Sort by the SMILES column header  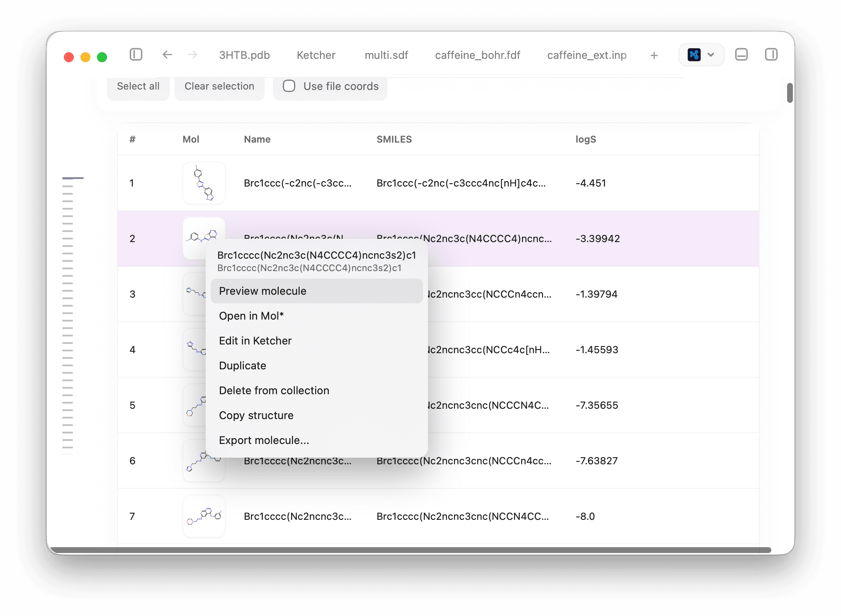(x=394, y=139)
